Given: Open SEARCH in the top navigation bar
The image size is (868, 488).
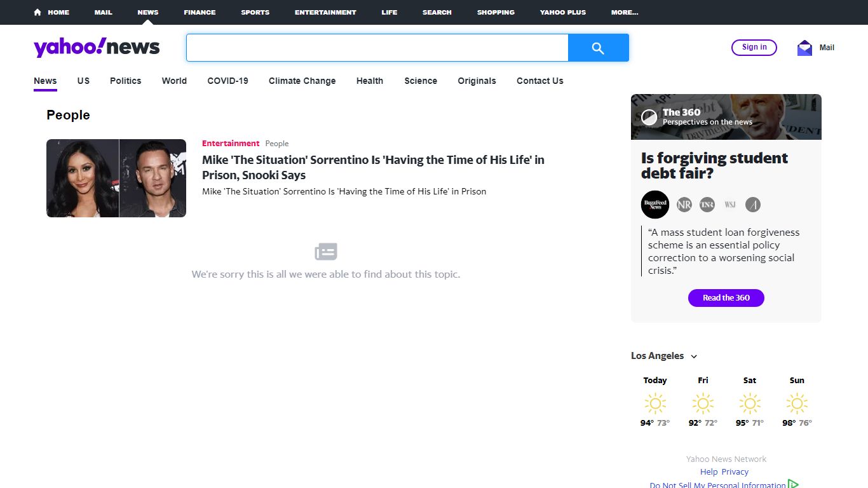Looking at the screenshot, I should pos(437,12).
